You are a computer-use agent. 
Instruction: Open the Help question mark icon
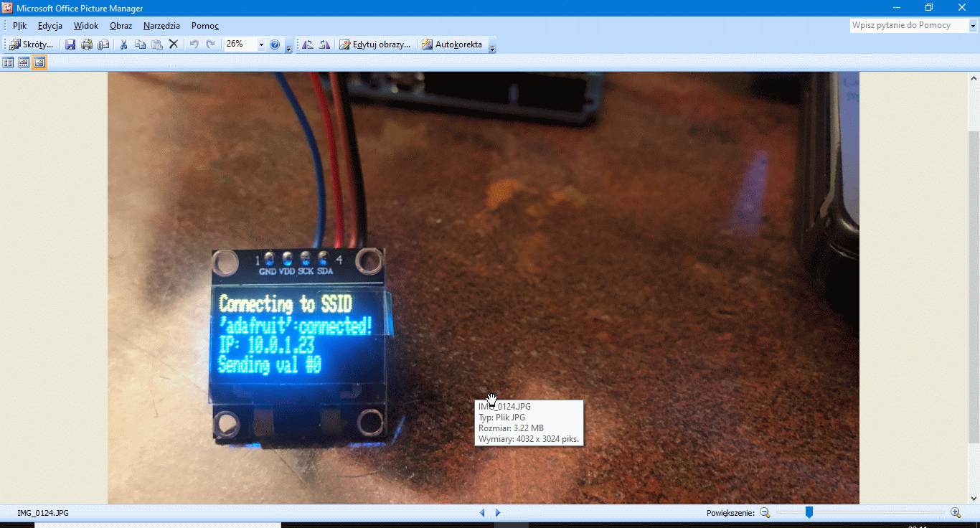[x=274, y=44]
